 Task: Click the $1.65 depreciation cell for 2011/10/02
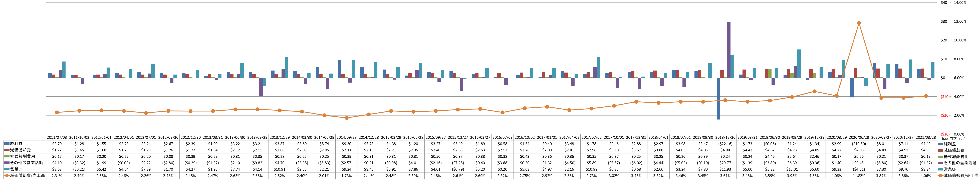click(x=79, y=150)
